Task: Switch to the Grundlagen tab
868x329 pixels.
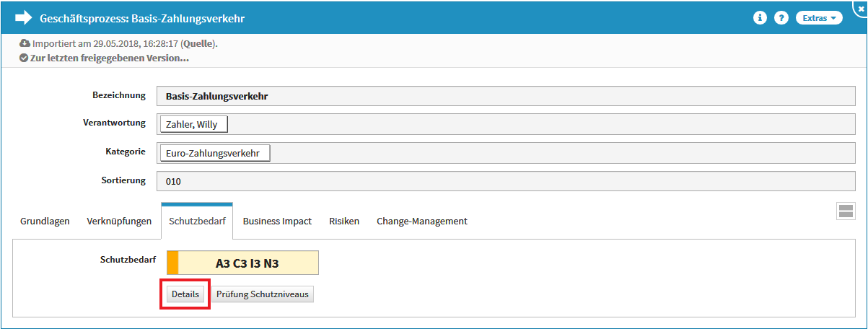Action: tap(45, 221)
